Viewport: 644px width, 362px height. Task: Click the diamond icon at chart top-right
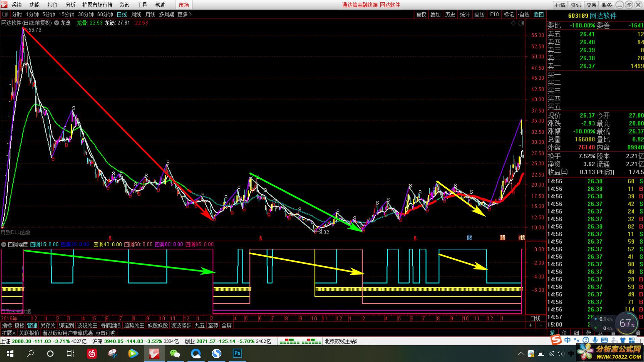(x=513, y=23)
